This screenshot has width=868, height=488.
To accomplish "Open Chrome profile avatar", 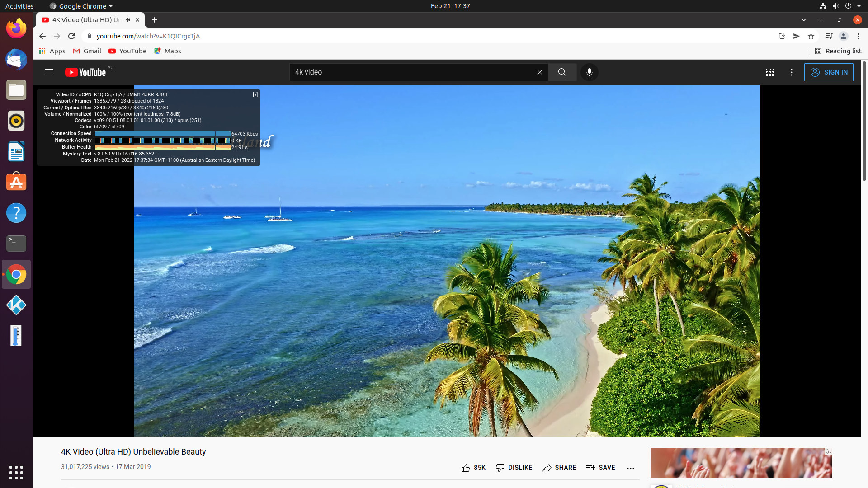I will point(843,36).
